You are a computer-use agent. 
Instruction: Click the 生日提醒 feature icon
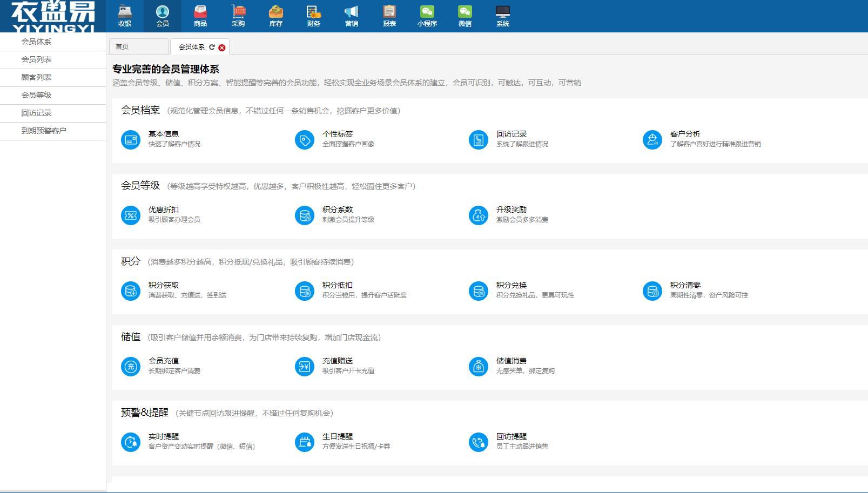304,442
